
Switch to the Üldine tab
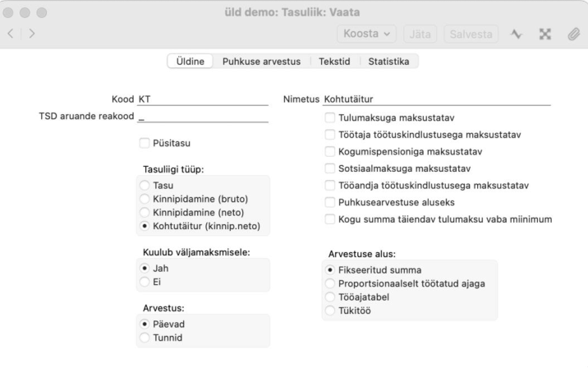click(191, 61)
